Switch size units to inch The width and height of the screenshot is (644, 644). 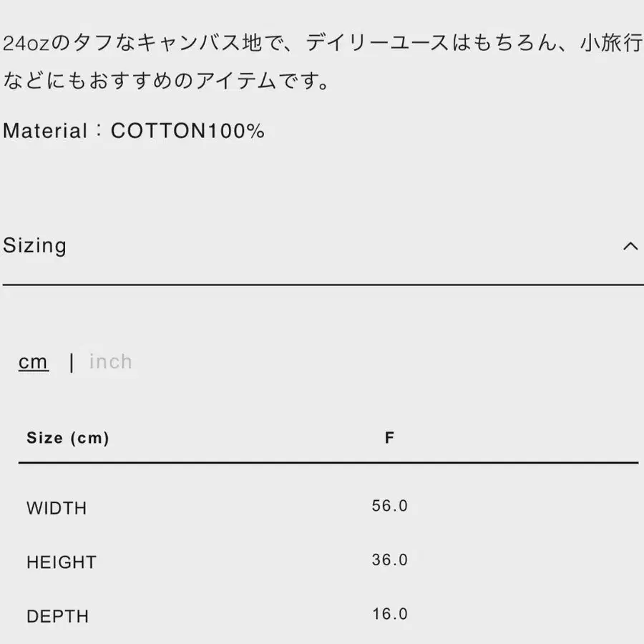pos(111,362)
